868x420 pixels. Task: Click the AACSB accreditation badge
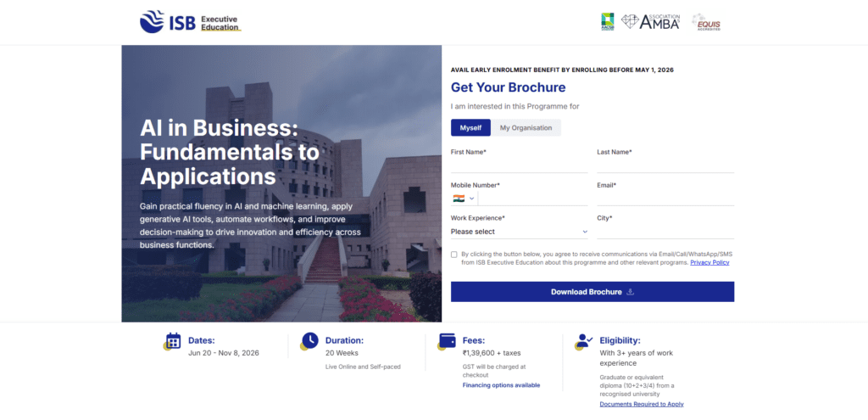point(607,22)
